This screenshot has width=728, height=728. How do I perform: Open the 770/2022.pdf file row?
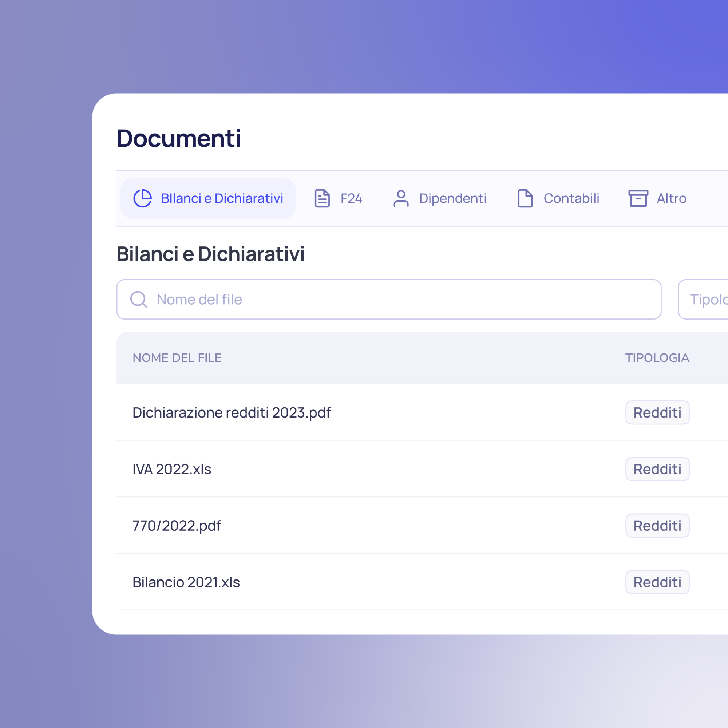point(177,526)
